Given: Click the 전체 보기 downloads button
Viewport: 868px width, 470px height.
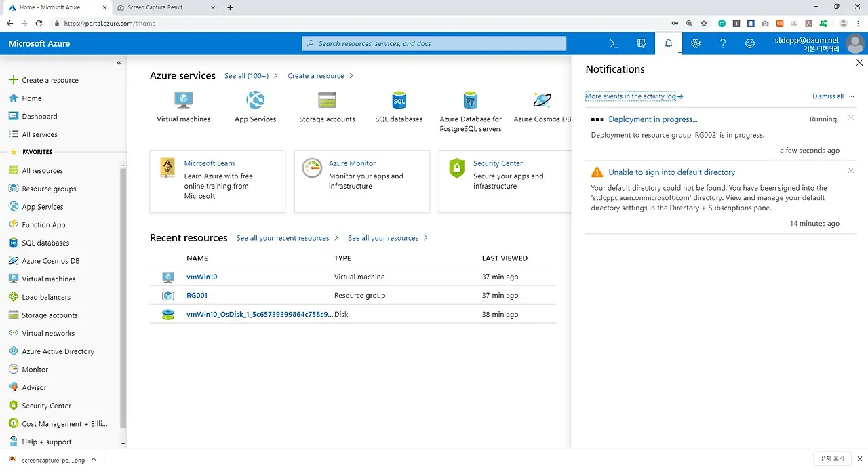Looking at the screenshot, I should click(x=832, y=459).
